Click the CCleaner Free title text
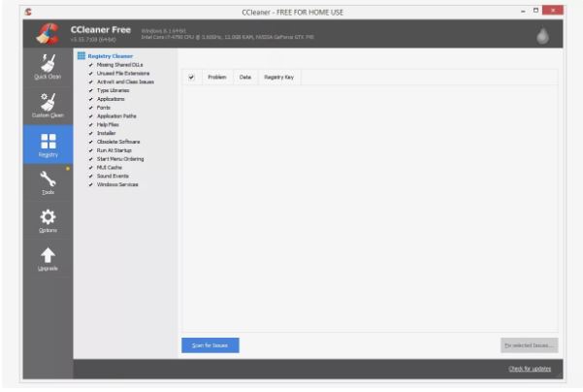 (101, 30)
